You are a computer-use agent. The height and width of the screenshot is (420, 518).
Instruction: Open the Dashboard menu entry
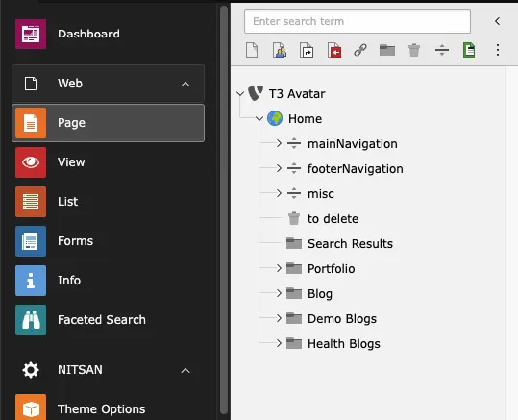(x=88, y=34)
